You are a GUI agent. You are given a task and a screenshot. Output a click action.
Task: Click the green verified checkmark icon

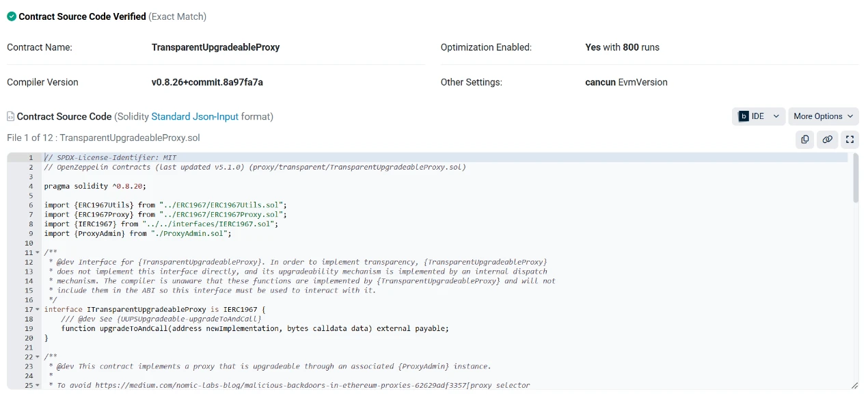(12, 16)
